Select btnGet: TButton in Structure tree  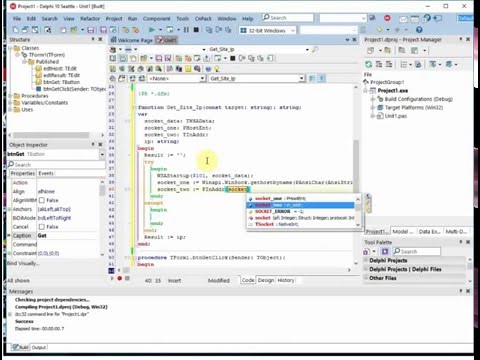[x=61, y=82]
